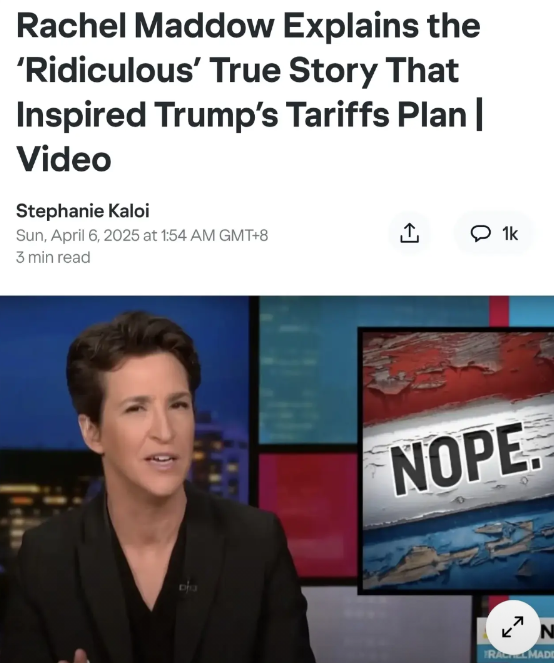This screenshot has height=663, width=554.
Task: Click the NOPE. graphic in the image
Action: 465,457
